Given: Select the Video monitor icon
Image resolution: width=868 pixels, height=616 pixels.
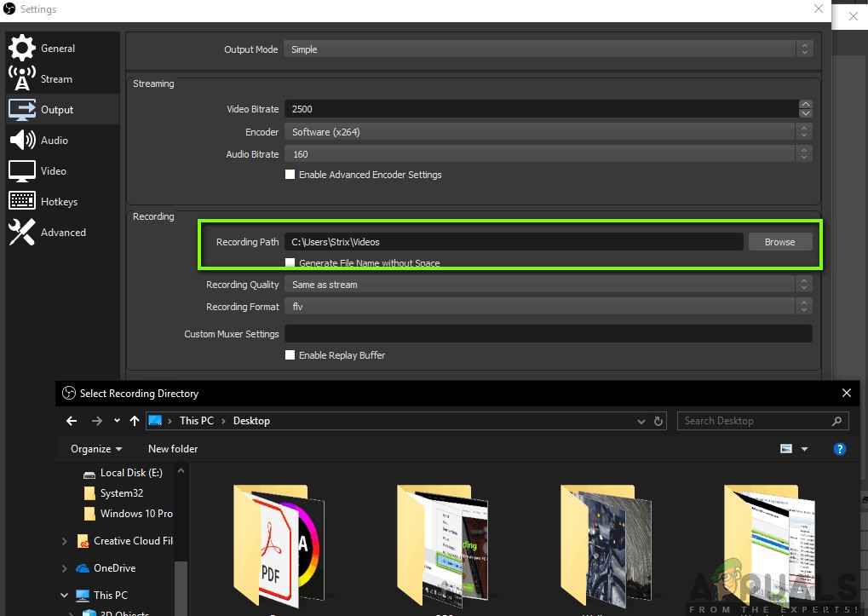Looking at the screenshot, I should [x=21, y=171].
